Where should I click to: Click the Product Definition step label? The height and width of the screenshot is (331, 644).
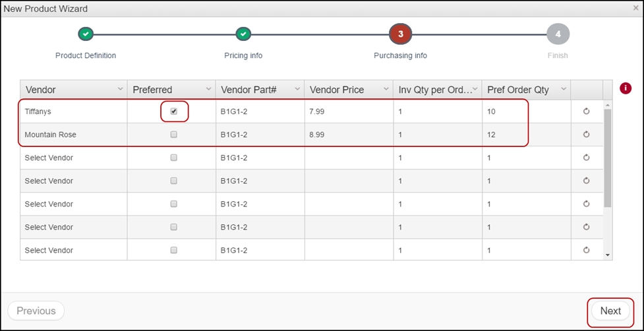[86, 55]
